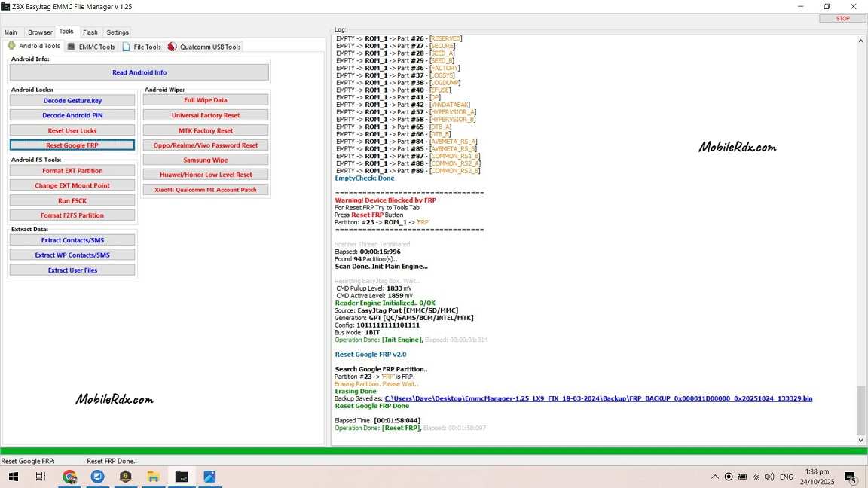Click Huawei/Honor Low Level Reset button
This screenshot has height=488, width=868.
click(206, 174)
